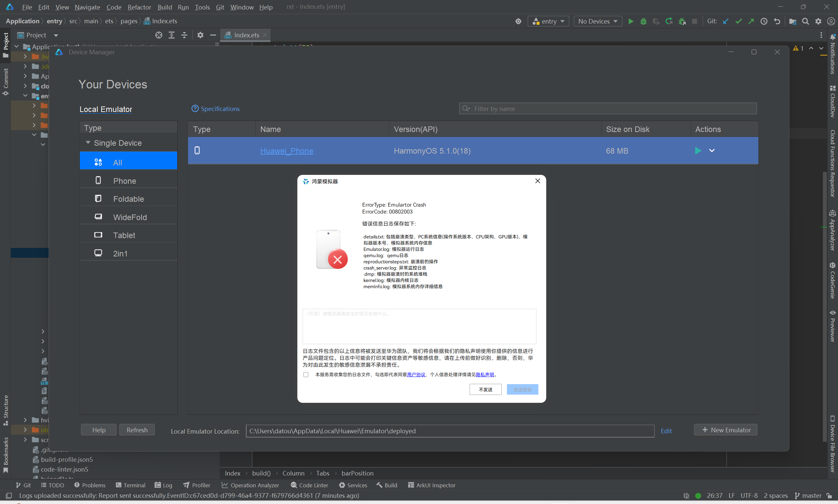
Task: Select opened file crosshair icon in Project panel
Action: click(158, 35)
